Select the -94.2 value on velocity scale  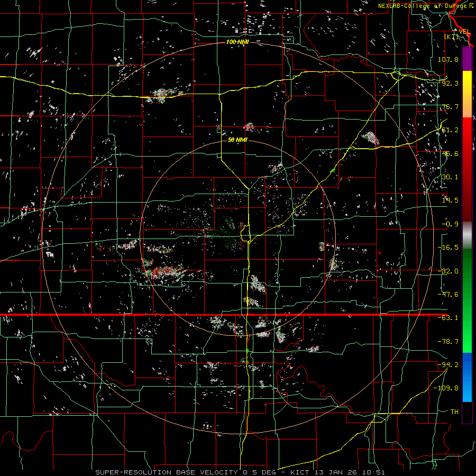tap(448, 365)
